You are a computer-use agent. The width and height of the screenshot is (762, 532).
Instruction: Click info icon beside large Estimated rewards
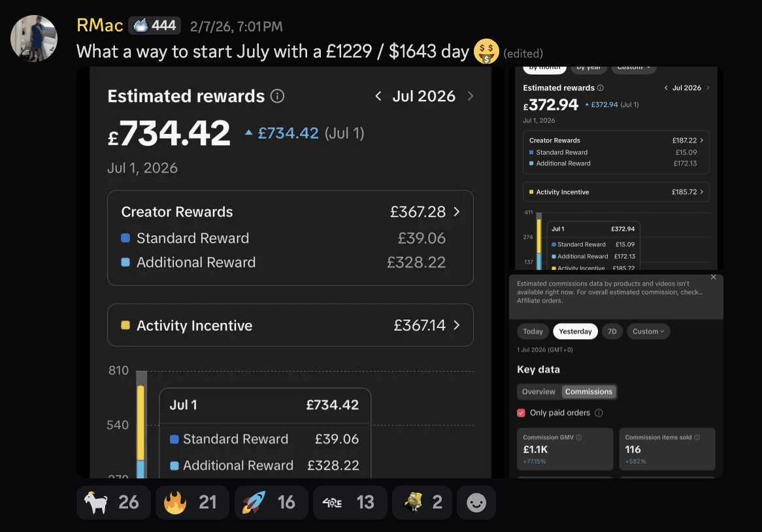pyautogui.click(x=278, y=96)
